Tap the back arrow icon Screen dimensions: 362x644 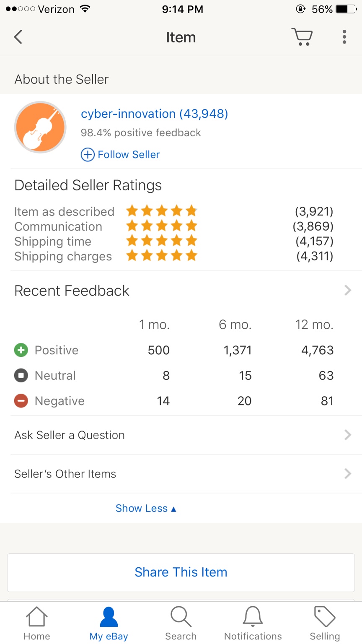[x=18, y=37]
